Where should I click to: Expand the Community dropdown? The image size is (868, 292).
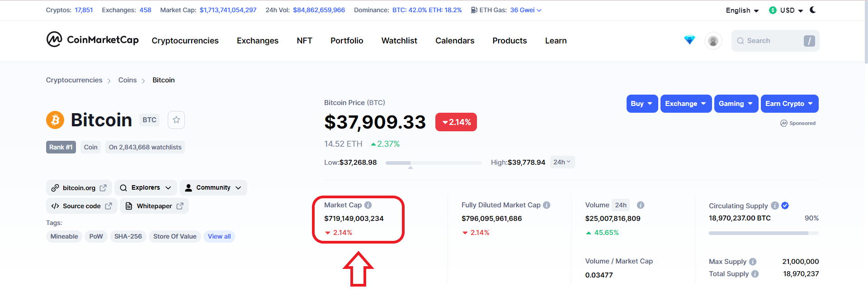point(213,187)
